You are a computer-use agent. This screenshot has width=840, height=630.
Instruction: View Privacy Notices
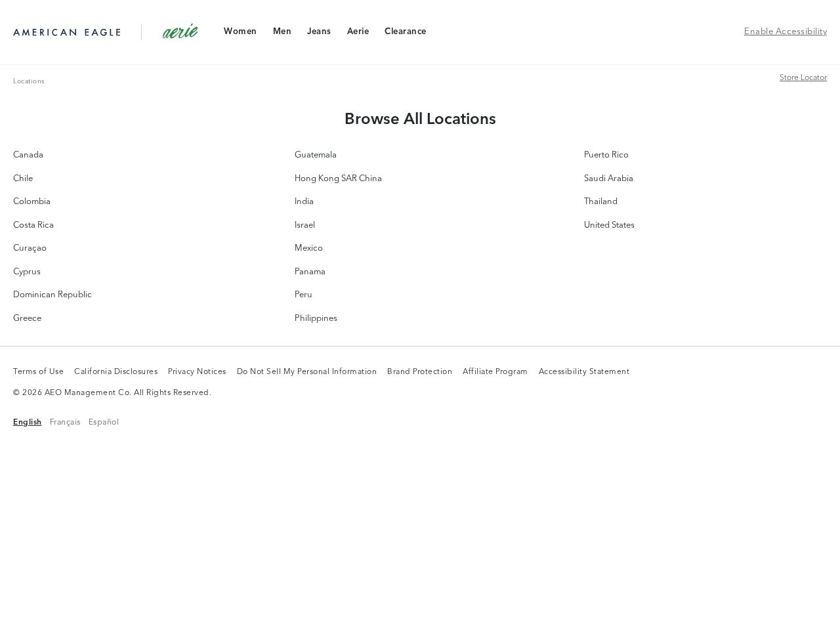(x=197, y=371)
